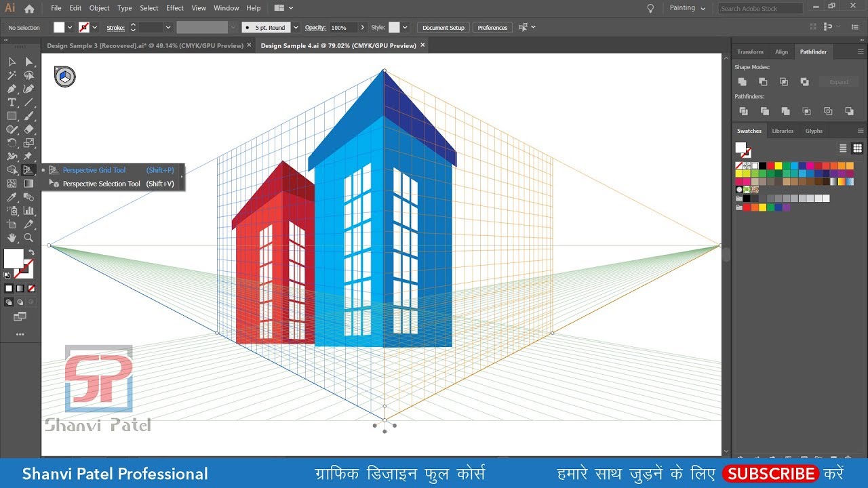
Task: Open the Arrange Documents dropdown
Action: point(283,8)
